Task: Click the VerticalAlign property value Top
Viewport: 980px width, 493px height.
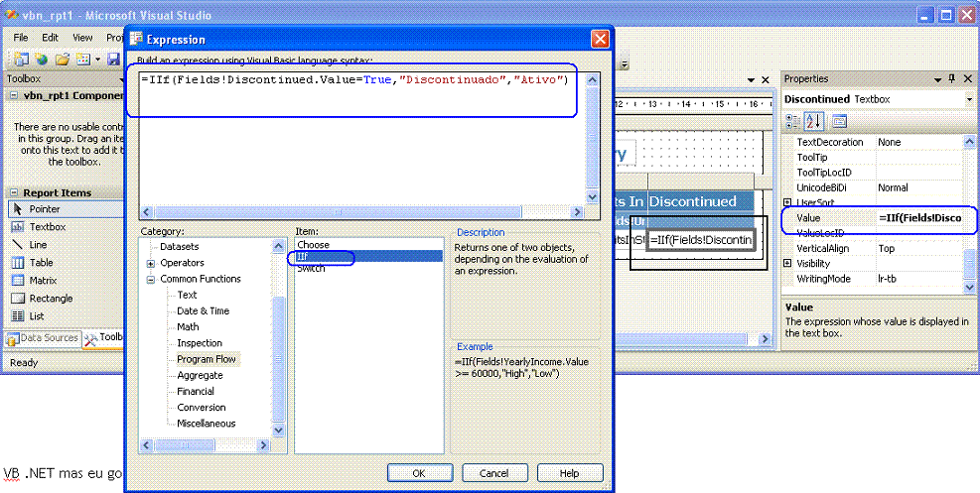Action: [x=920, y=248]
